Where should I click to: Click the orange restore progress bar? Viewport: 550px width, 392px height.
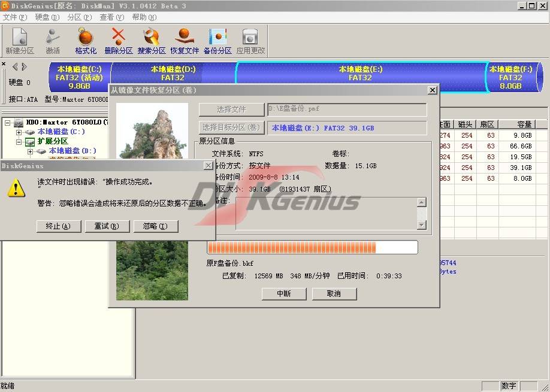point(312,247)
